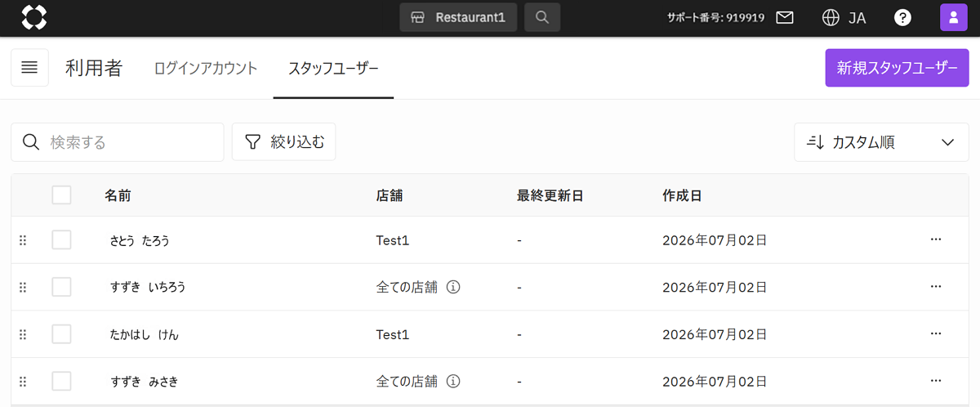This screenshot has height=407, width=980.
Task: Click the 店舗 column header
Action: [390, 195]
